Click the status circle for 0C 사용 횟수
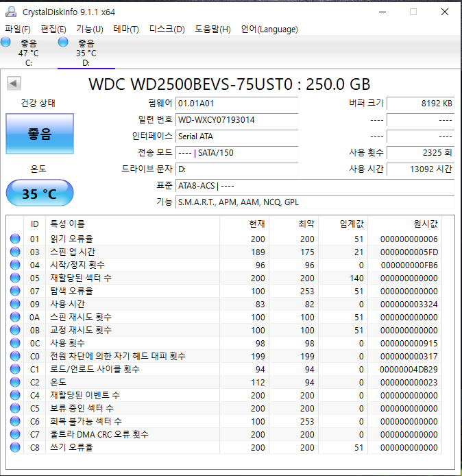Image resolution: width=462 pixels, height=476 pixels. pos(15,344)
